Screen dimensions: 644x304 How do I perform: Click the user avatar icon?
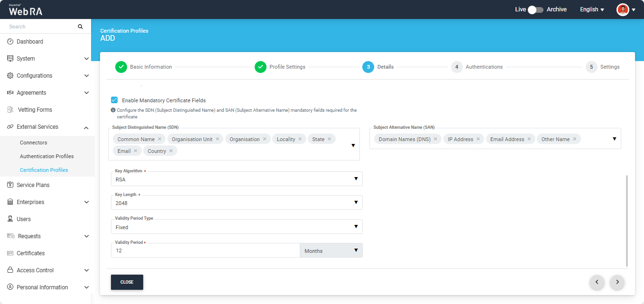[x=622, y=9]
